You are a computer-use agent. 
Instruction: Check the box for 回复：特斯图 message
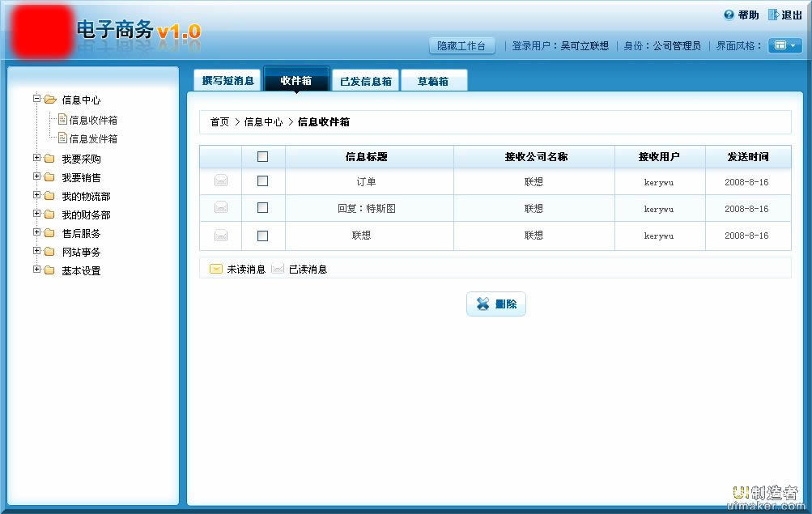point(262,208)
